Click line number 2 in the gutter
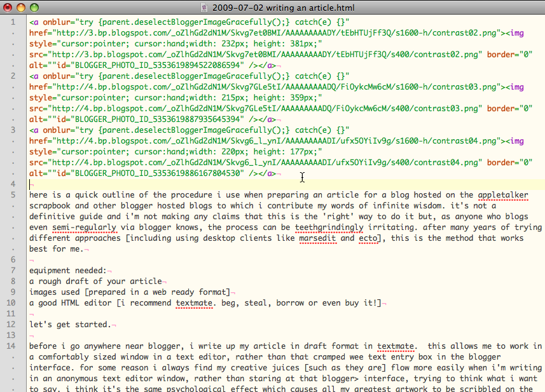Image resolution: width=545 pixels, height=392 pixels. (x=13, y=76)
